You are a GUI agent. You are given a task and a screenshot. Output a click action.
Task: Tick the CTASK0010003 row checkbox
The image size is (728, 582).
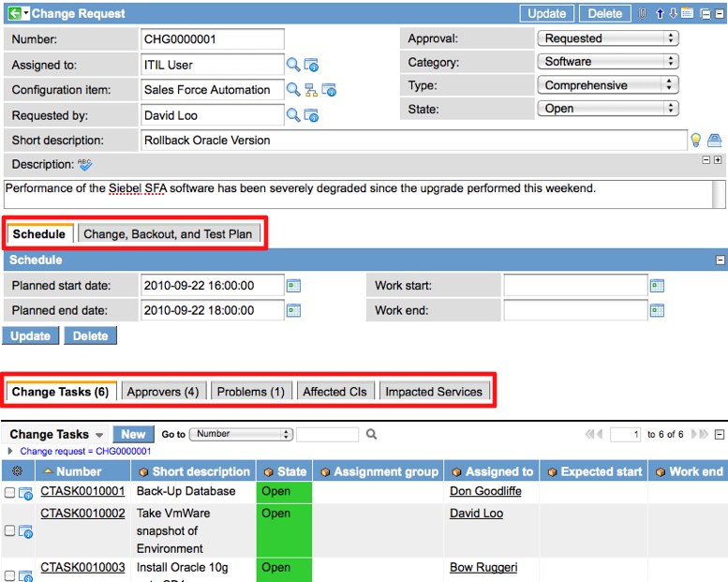pos(9,575)
